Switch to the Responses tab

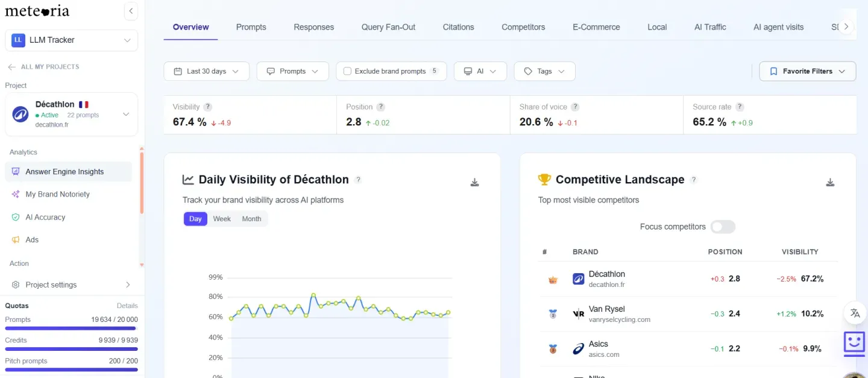click(x=314, y=27)
